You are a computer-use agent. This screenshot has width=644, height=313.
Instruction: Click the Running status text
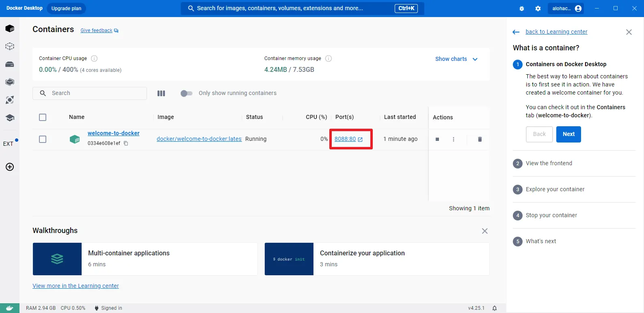click(x=256, y=139)
